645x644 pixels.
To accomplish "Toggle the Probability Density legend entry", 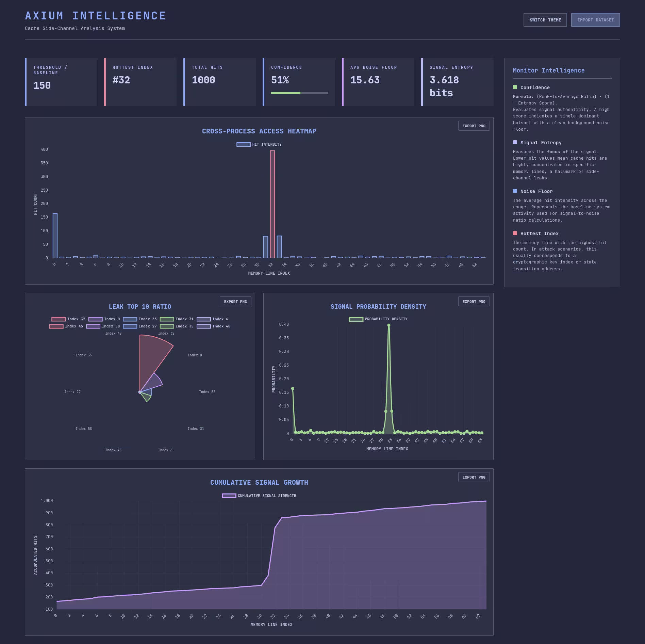I will click(378, 319).
